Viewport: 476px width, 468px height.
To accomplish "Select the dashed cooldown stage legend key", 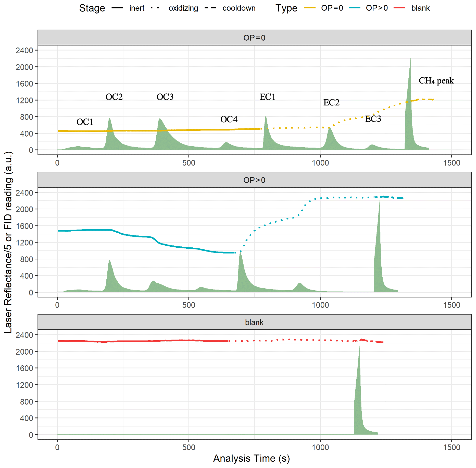I will pyautogui.click(x=210, y=8).
